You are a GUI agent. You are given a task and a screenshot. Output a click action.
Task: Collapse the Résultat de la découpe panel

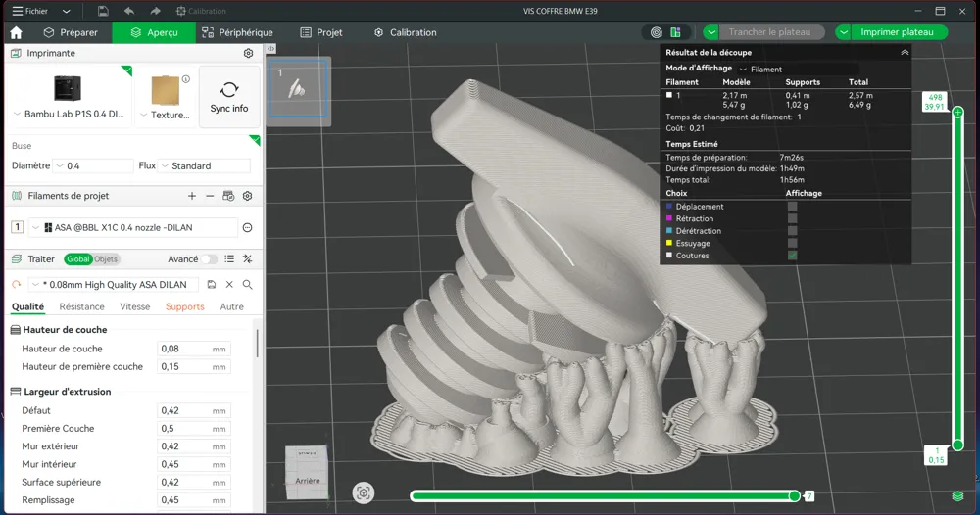(905, 53)
